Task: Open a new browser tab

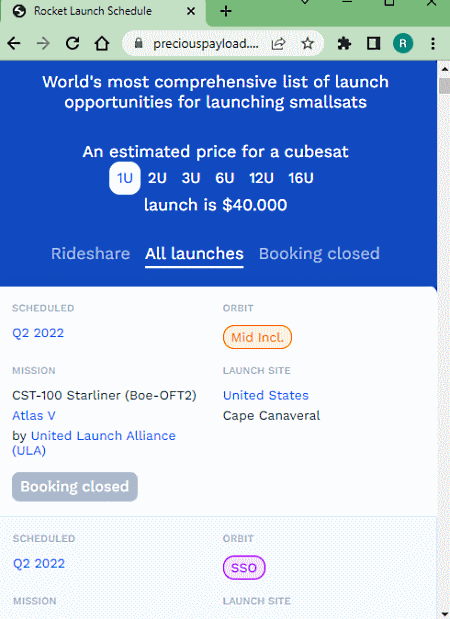Action: 226,11
